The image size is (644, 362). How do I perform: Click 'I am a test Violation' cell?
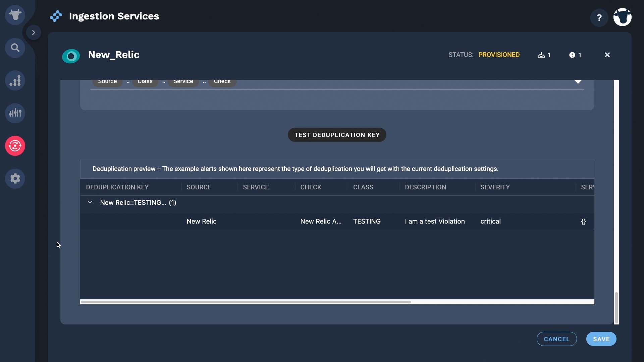(x=435, y=221)
